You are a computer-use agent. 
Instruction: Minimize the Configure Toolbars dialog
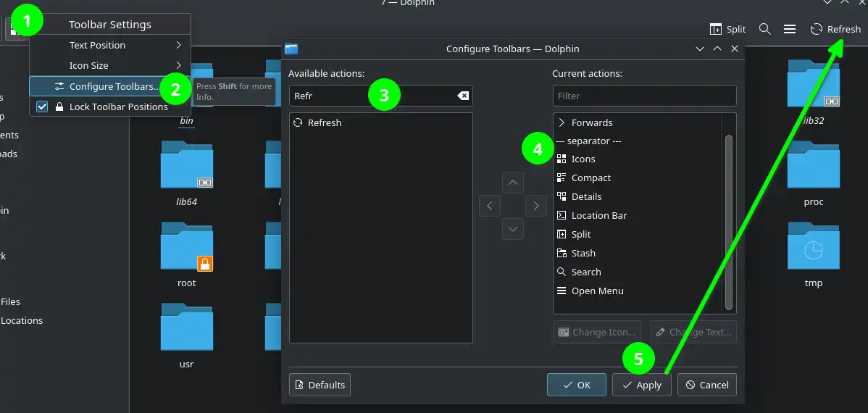pyautogui.click(x=700, y=49)
